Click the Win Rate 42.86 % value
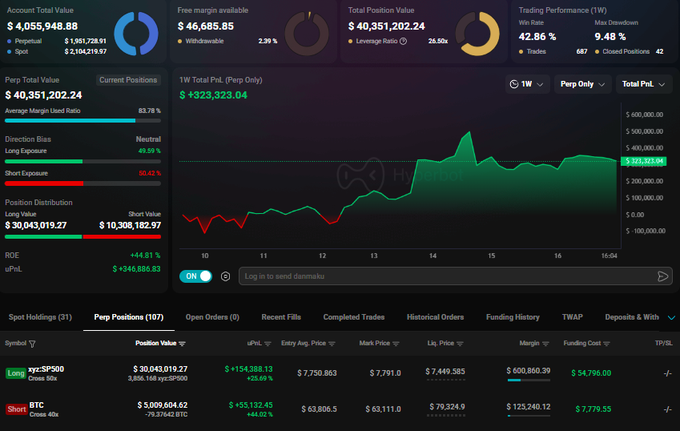The height and width of the screenshot is (431, 680). pos(537,37)
